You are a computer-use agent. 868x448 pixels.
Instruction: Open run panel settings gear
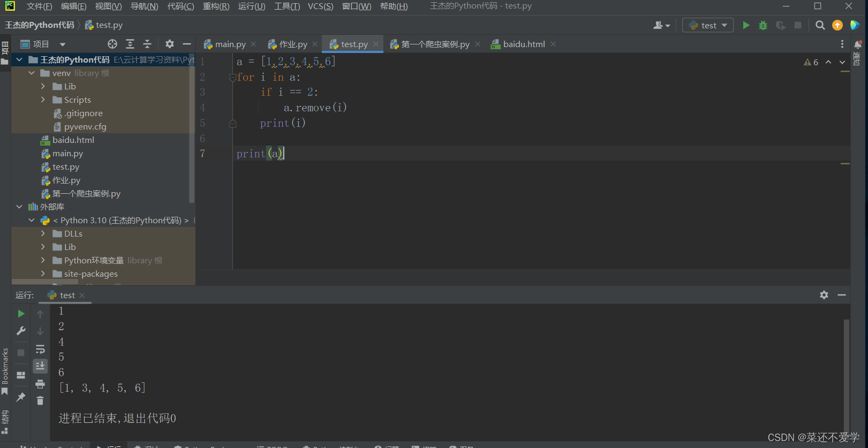pyautogui.click(x=824, y=295)
